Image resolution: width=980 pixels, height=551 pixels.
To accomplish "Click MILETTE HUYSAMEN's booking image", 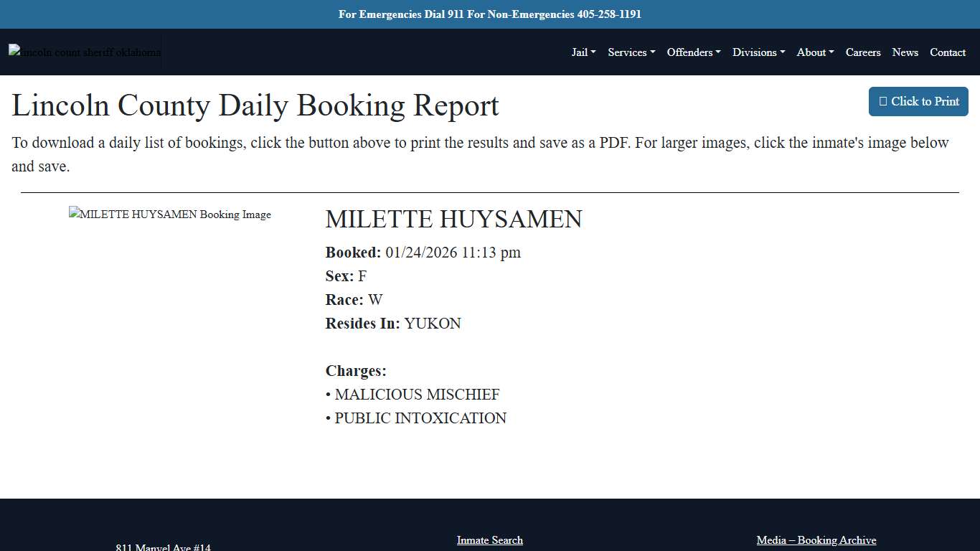I will click(x=170, y=215).
